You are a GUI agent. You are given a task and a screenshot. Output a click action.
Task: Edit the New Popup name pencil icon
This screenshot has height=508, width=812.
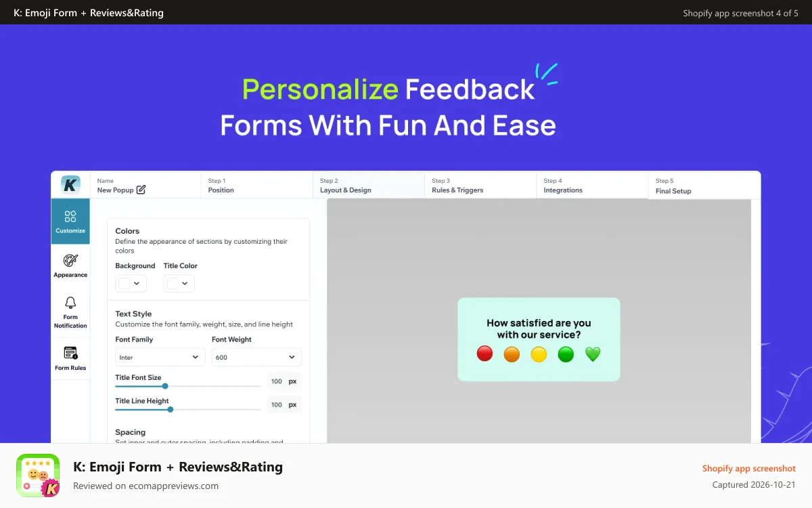click(141, 190)
